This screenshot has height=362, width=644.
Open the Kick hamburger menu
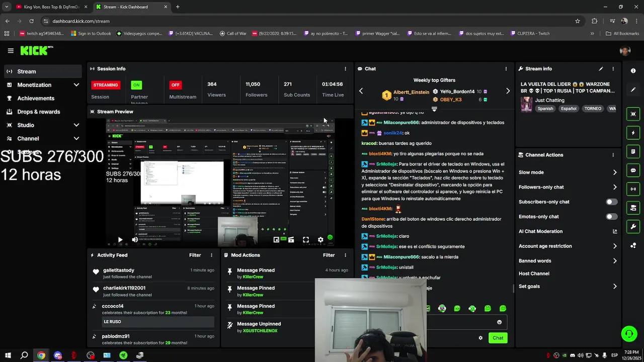11,51
